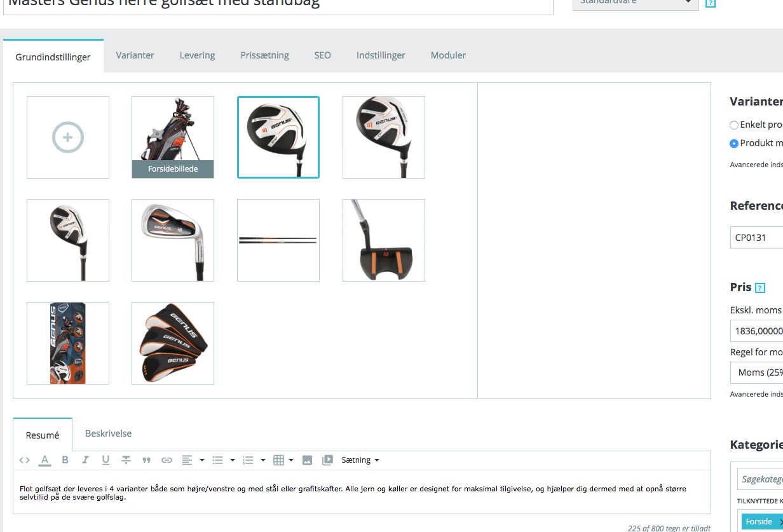Viewport: 783px width, 532px height.
Task: Switch to the Grundindstillinger tab
Action: point(53,56)
